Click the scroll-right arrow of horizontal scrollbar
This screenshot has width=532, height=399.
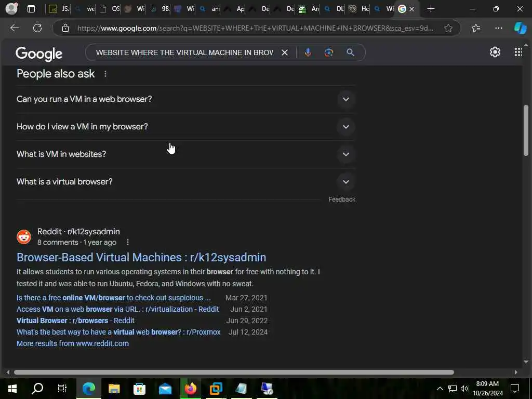coord(516,372)
